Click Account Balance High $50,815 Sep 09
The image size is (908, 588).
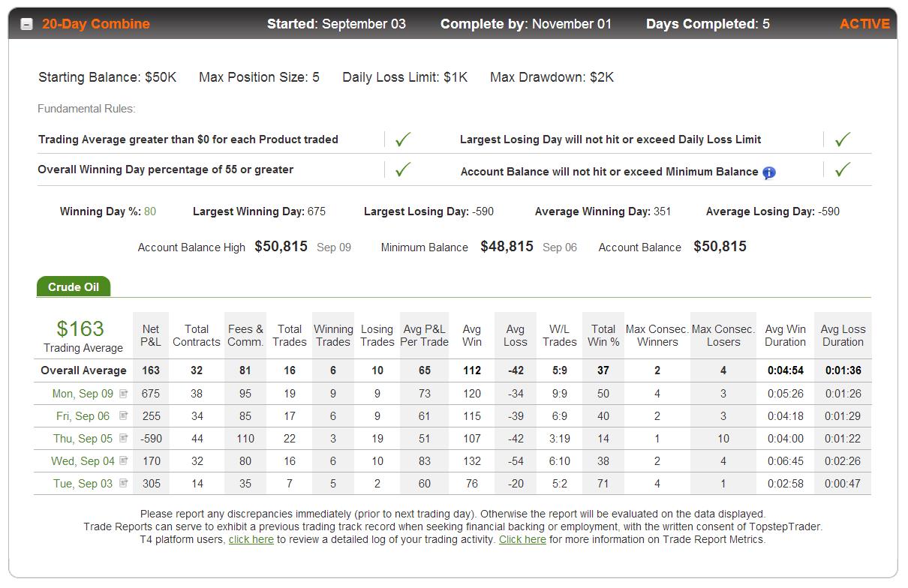coord(245,247)
